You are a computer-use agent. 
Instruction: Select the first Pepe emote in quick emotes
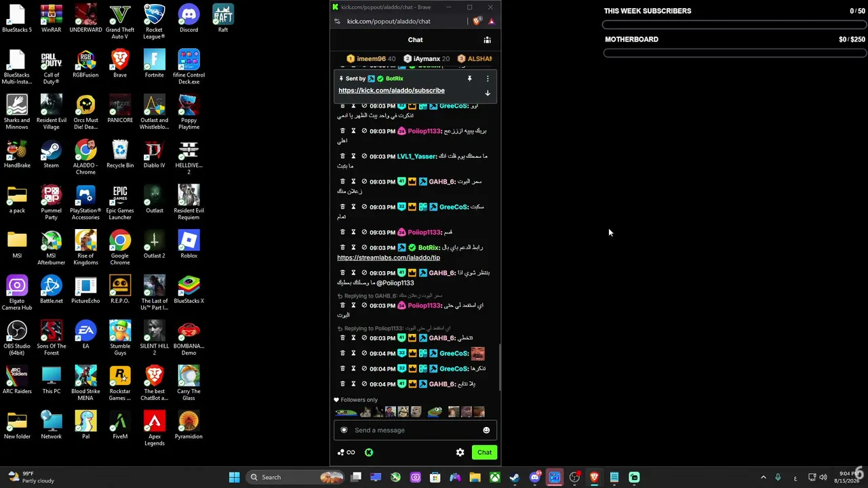coord(346,411)
